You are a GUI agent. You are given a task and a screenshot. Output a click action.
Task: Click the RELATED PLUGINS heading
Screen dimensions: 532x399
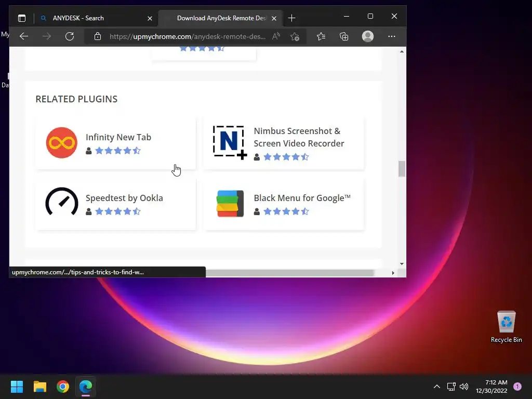[x=76, y=99]
